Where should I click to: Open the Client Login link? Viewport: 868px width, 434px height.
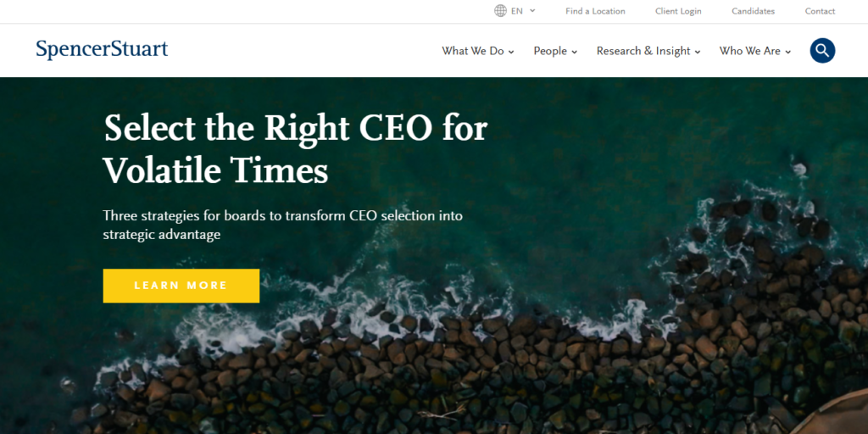click(678, 11)
